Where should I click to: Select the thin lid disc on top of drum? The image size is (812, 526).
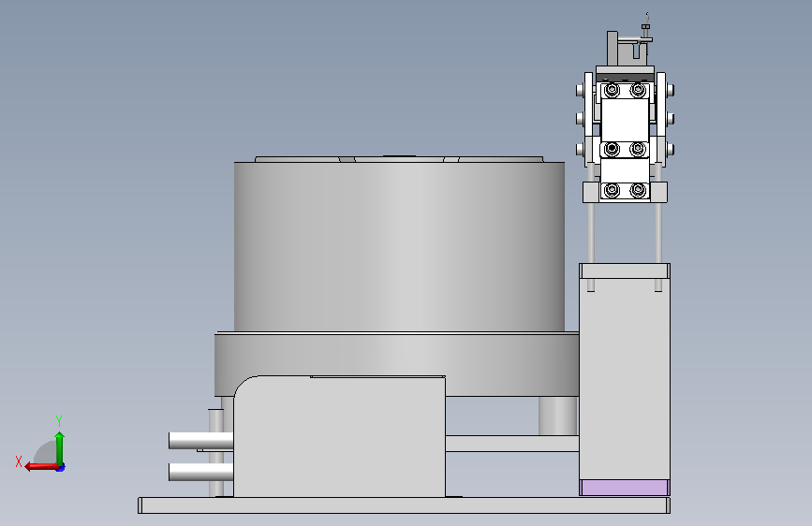click(399, 159)
